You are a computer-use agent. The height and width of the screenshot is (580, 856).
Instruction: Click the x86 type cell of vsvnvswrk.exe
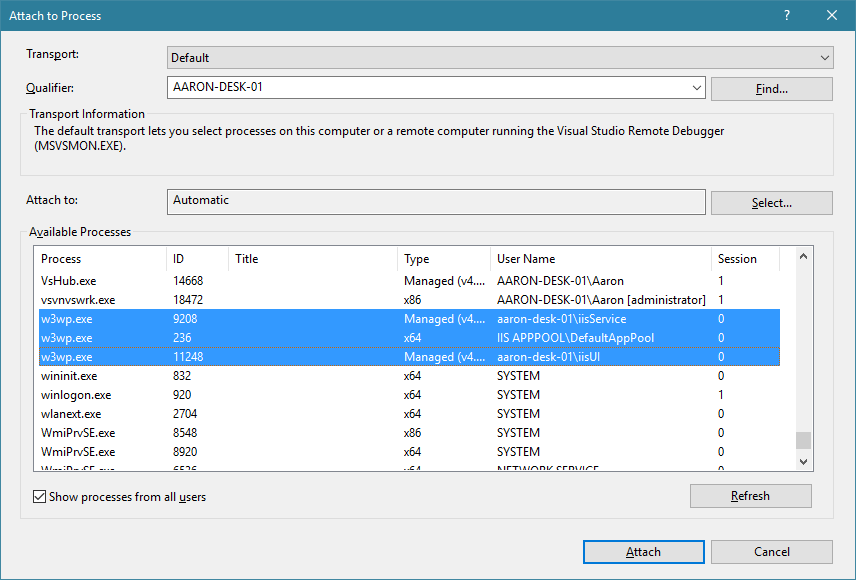tap(412, 300)
